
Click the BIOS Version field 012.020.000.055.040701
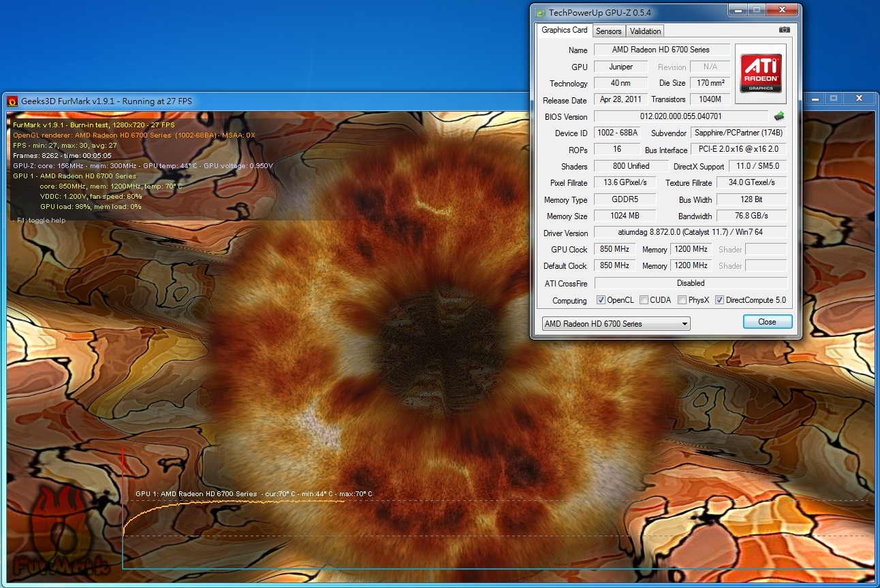click(681, 116)
